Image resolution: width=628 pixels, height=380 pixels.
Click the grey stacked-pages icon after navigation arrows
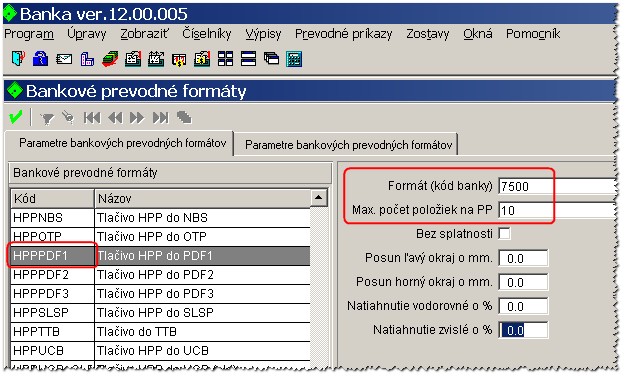[x=184, y=117]
